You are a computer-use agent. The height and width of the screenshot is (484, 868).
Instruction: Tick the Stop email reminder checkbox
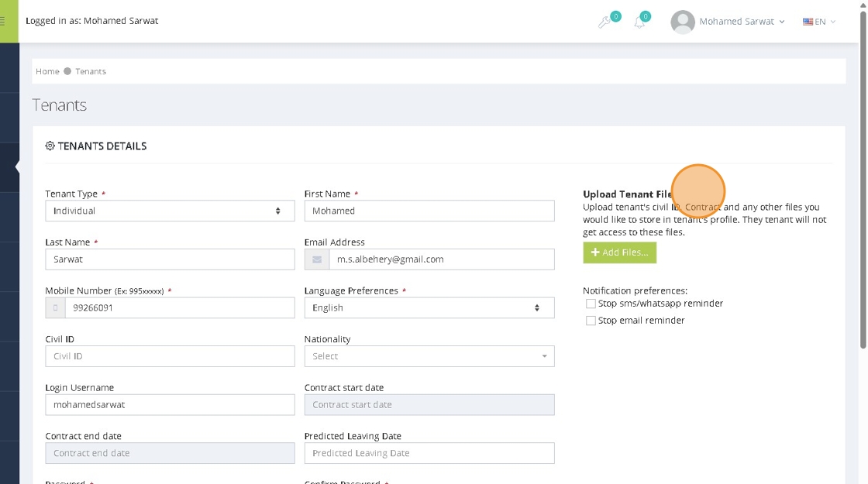591,321
